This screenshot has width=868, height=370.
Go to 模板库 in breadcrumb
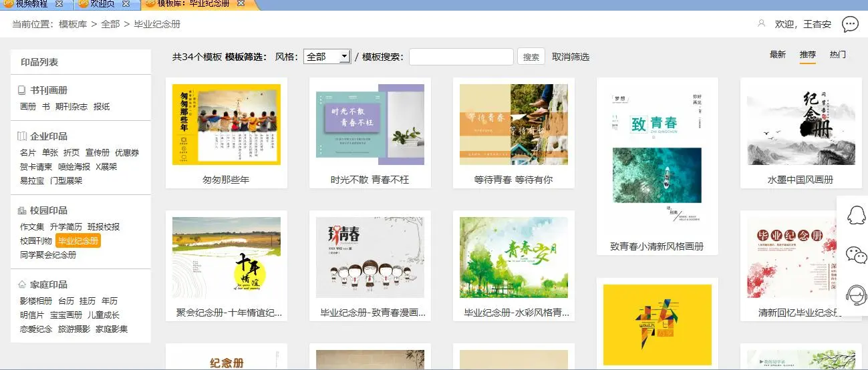pyautogui.click(x=73, y=24)
